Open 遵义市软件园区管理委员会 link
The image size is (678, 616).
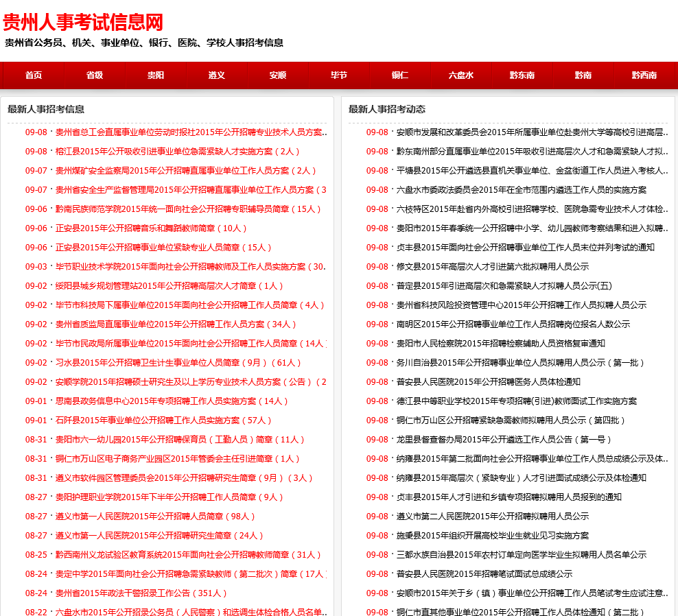tap(184, 478)
